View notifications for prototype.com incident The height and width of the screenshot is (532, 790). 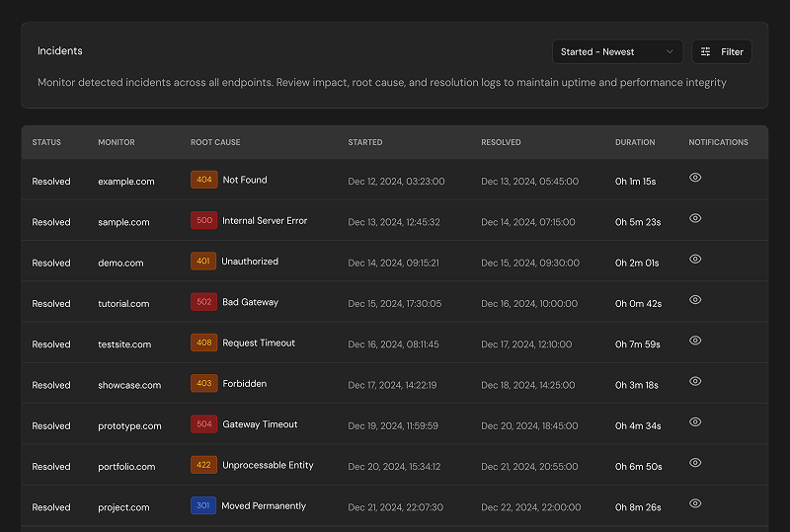coord(695,422)
